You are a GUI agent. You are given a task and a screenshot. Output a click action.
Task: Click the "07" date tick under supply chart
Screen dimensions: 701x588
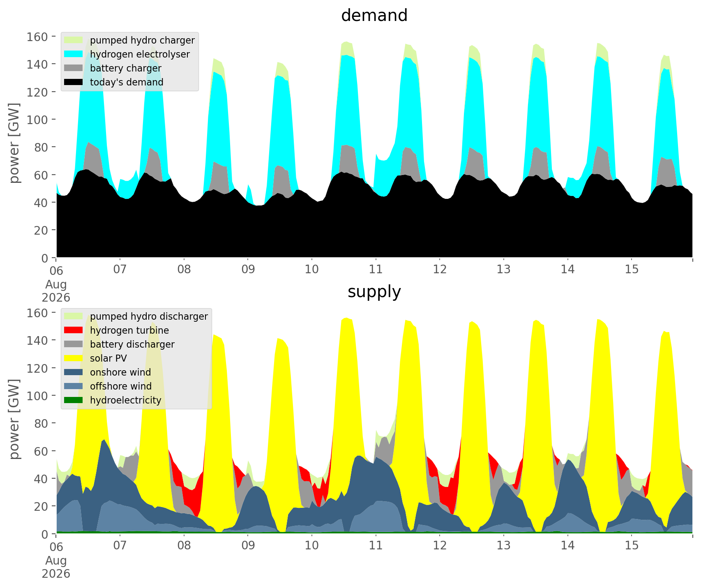[x=120, y=546]
